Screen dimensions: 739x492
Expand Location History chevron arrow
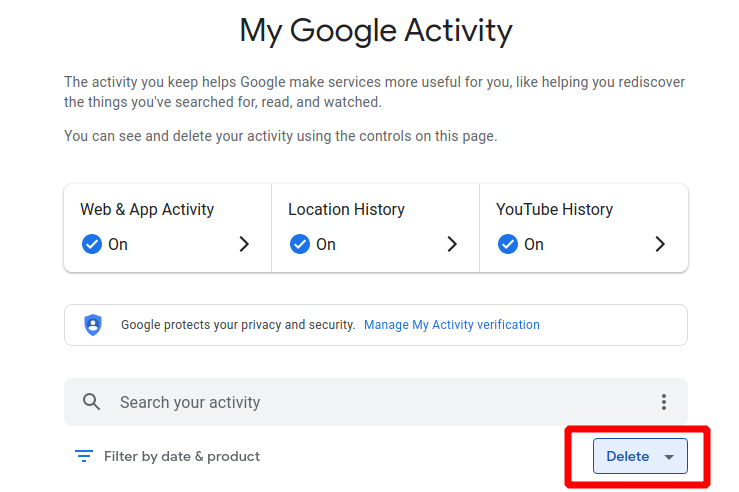point(452,244)
